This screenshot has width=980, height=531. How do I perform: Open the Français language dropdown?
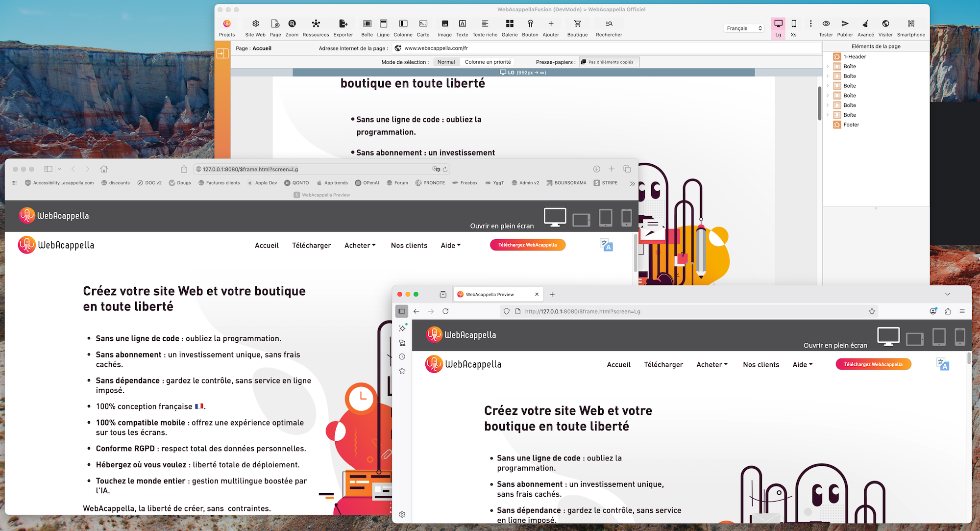pyautogui.click(x=744, y=28)
